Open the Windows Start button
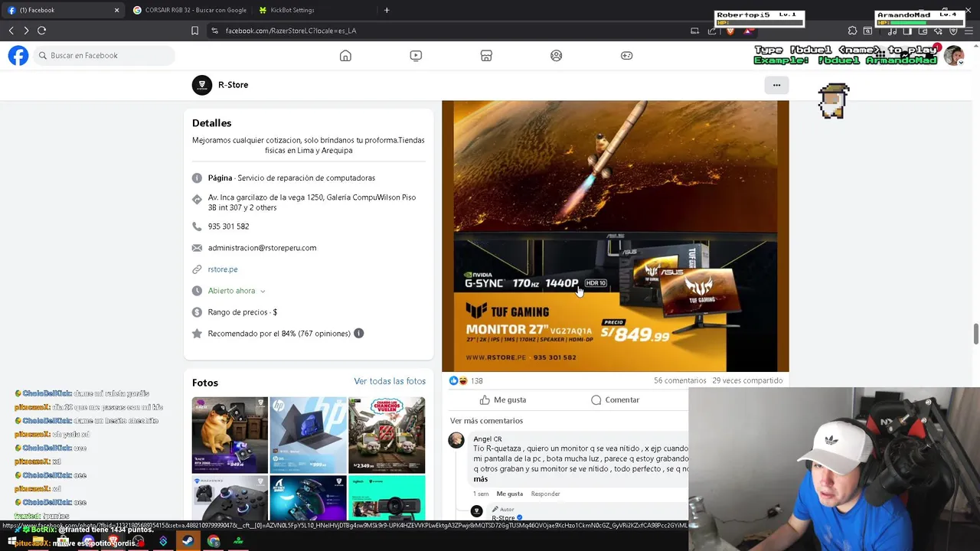The image size is (980, 551). [12, 541]
